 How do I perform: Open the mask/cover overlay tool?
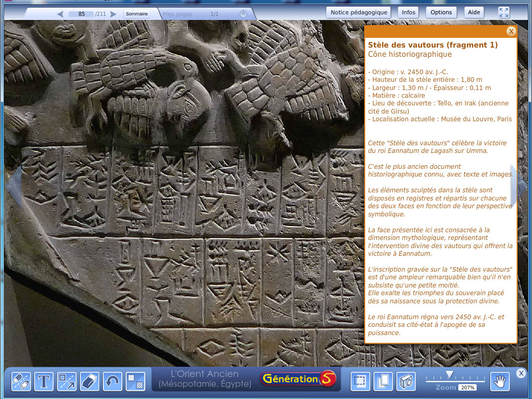pyautogui.click(x=136, y=381)
